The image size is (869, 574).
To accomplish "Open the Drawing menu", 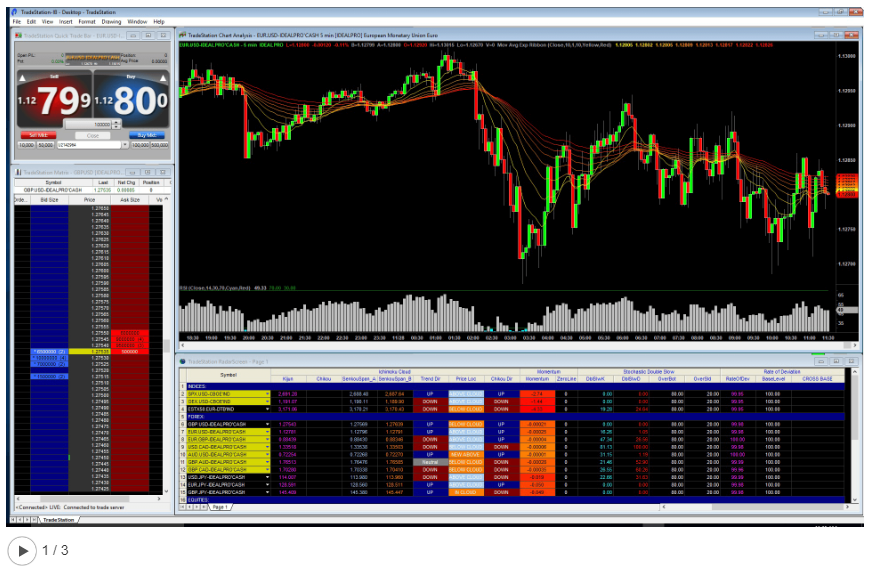I will click(111, 22).
